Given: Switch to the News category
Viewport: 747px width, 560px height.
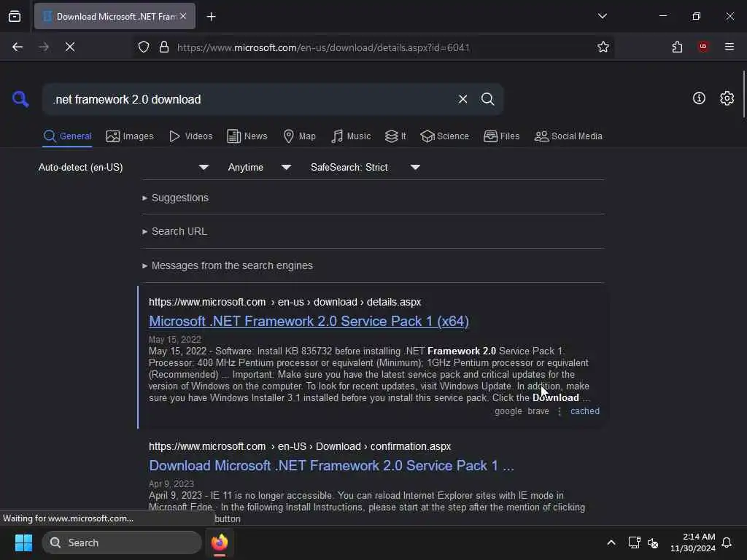Looking at the screenshot, I should 247,136.
